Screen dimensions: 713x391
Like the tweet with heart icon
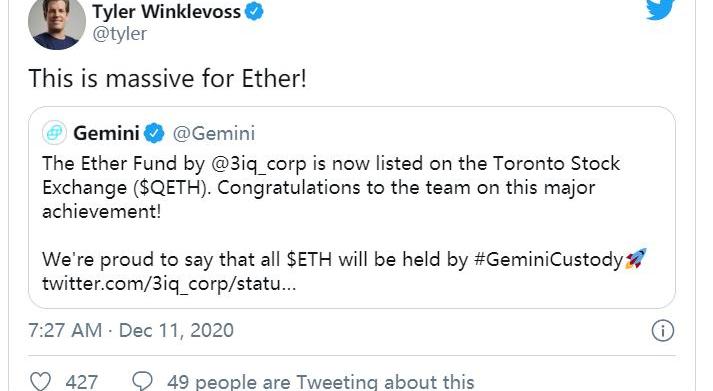tap(40, 381)
